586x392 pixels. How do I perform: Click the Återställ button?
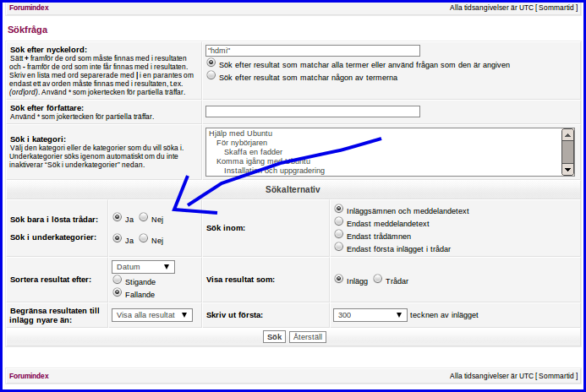click(x=308, y=337)
